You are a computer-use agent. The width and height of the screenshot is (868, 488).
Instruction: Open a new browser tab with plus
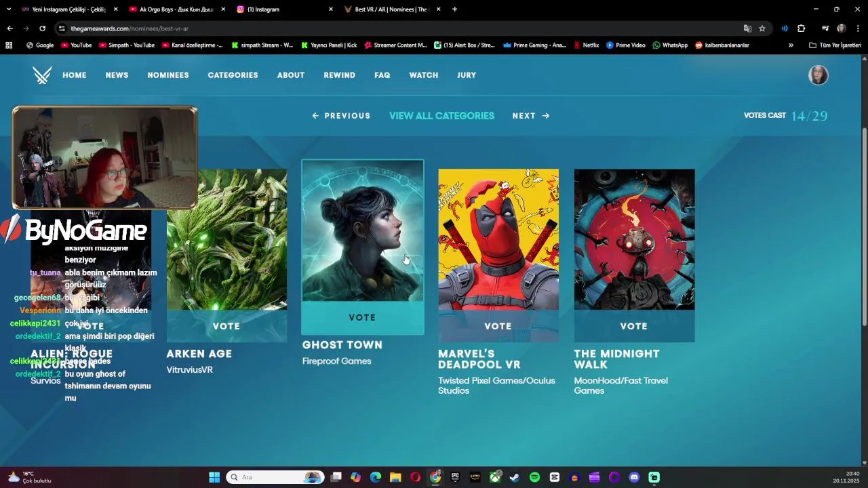[x=454, y=9]
